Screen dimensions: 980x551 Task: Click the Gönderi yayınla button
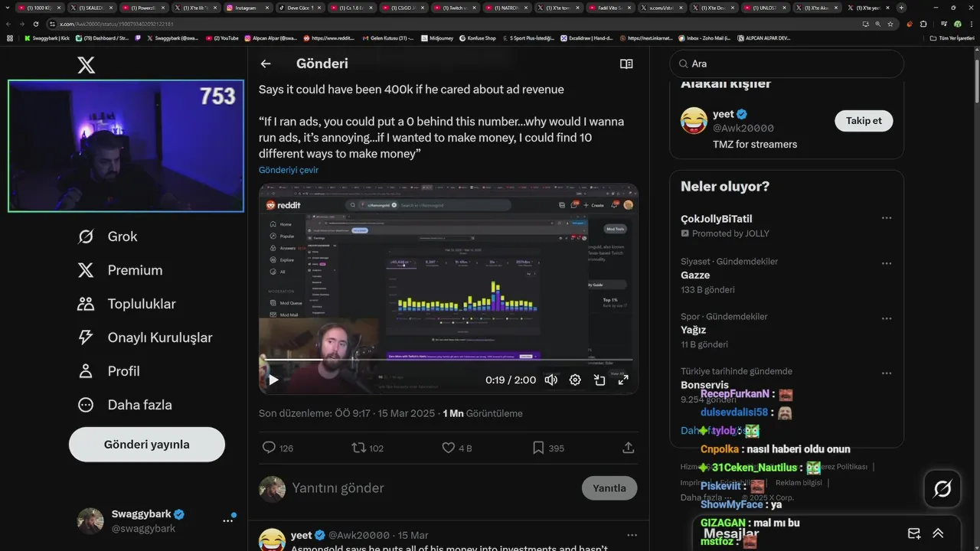[147, 445]
